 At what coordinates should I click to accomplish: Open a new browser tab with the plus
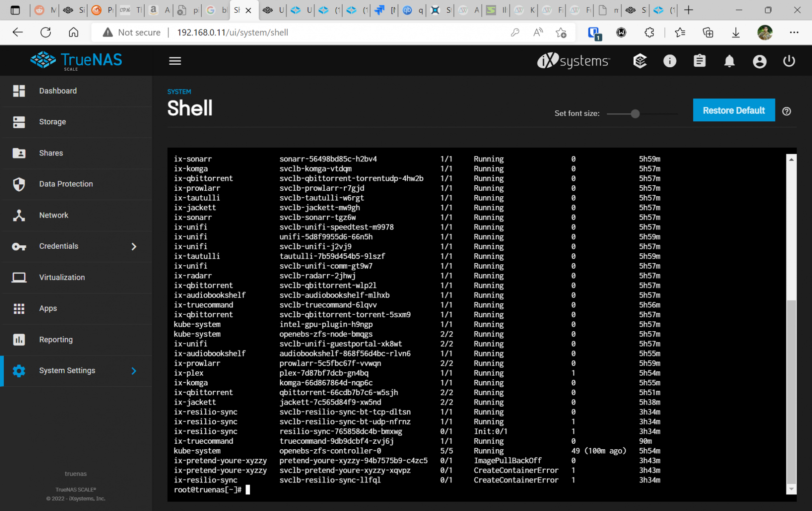[x=689, y=10]
